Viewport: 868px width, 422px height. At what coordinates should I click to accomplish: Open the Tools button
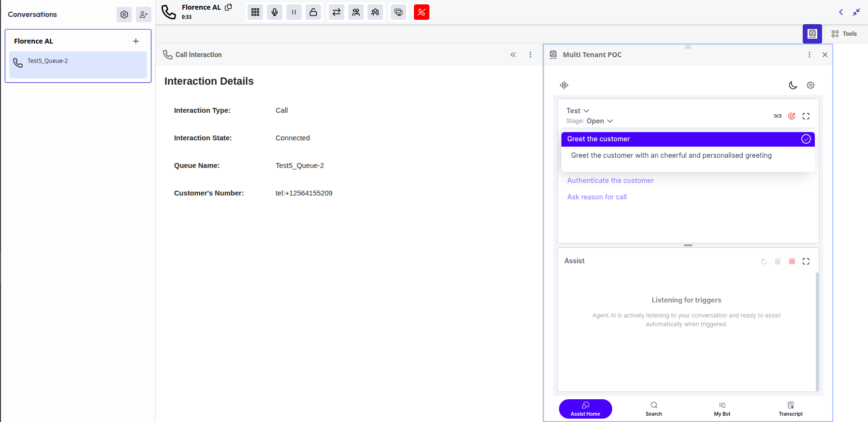pos(844,34)
